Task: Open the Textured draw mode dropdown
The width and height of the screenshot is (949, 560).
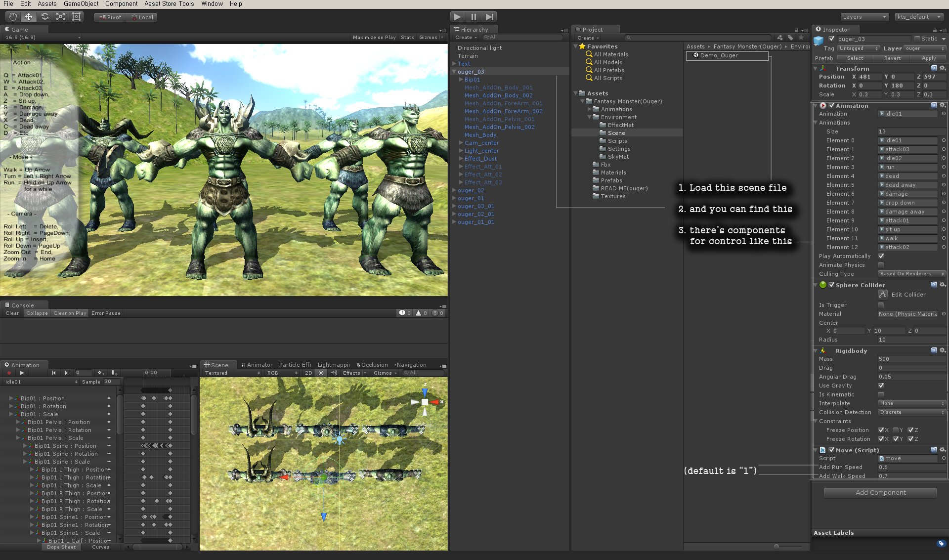Action: [232, 373]
